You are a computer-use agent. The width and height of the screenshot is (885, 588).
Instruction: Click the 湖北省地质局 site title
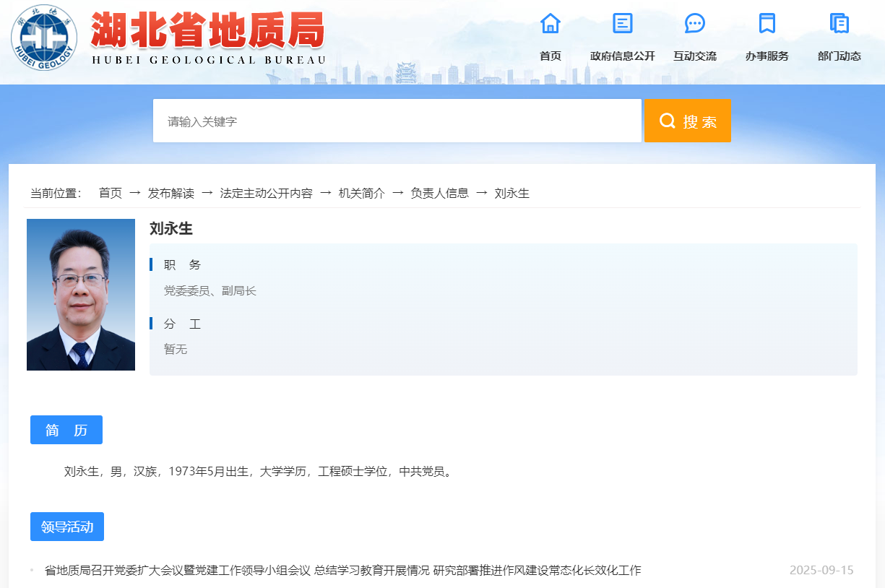[207, 30]
